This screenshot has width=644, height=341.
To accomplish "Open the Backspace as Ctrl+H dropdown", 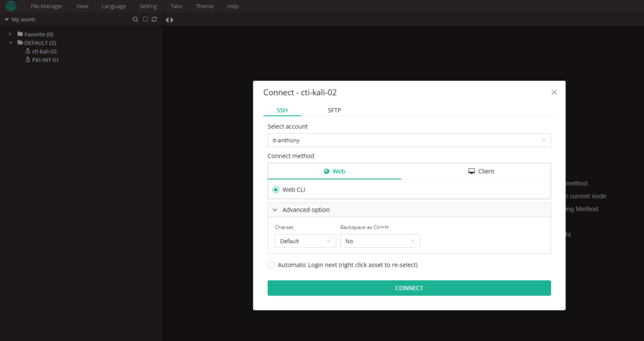I will point(380,241).
